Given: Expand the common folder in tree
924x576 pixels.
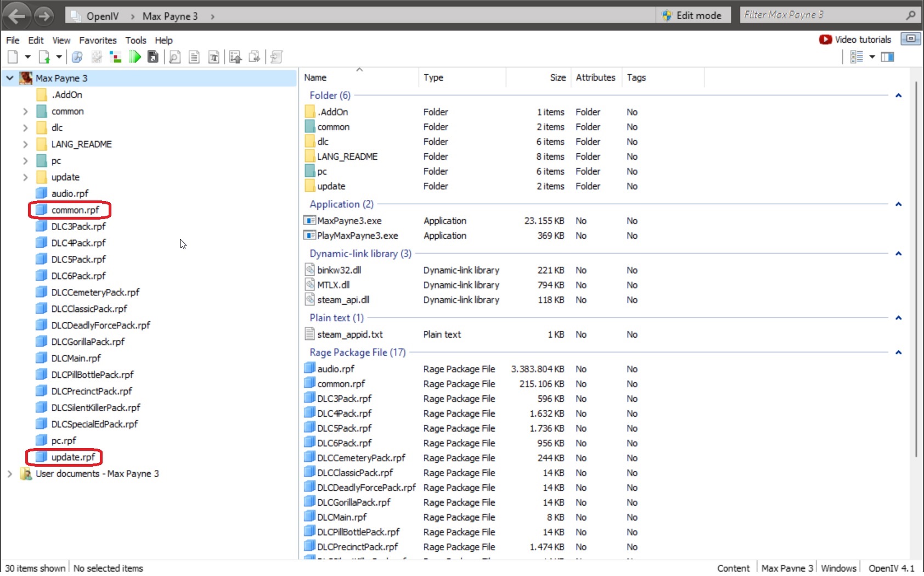Looking at the screenshot, I should click(25, 111).
